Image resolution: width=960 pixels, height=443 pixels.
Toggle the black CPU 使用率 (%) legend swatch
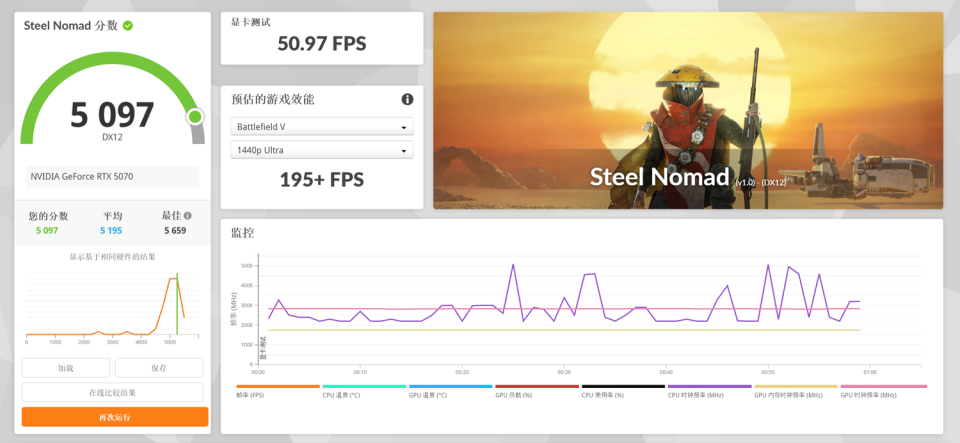623,386
